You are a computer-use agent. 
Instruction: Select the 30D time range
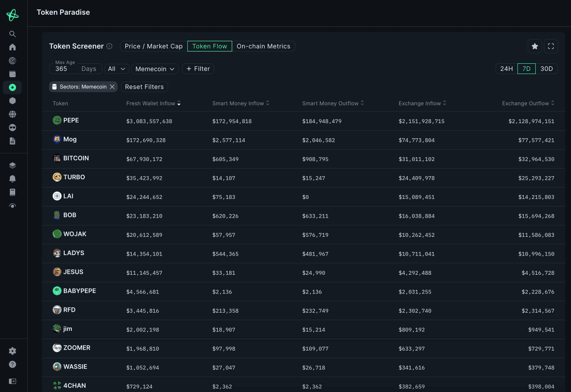(546, 69)
